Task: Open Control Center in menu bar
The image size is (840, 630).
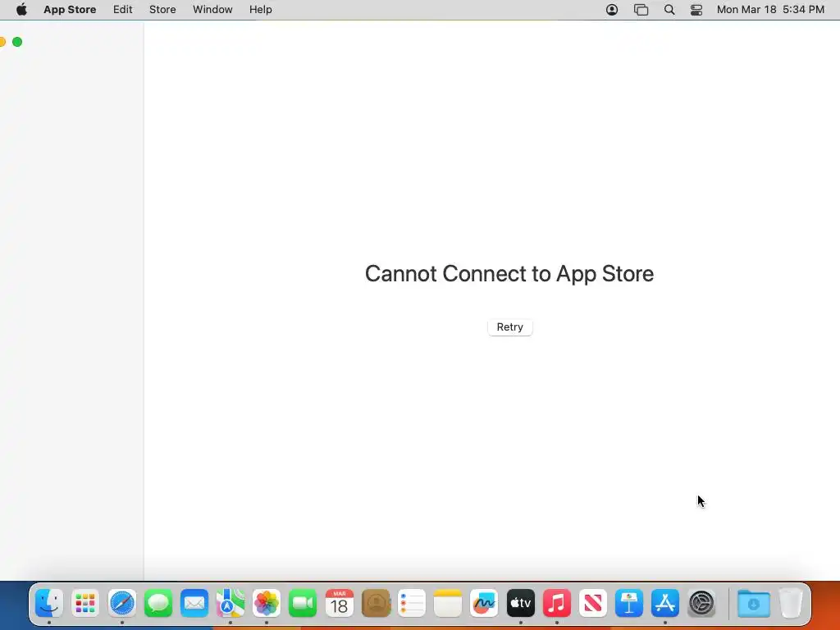Action: (x=696, y=10)
